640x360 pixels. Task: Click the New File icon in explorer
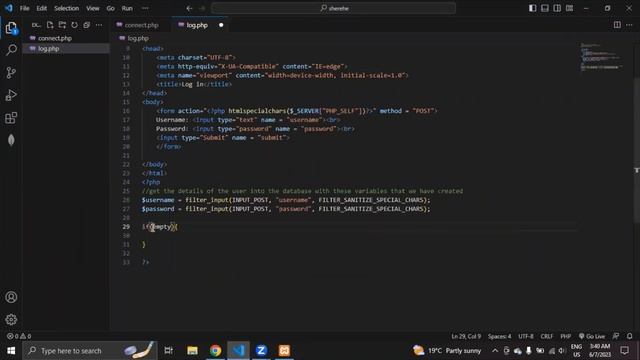[x=50, y=25]
